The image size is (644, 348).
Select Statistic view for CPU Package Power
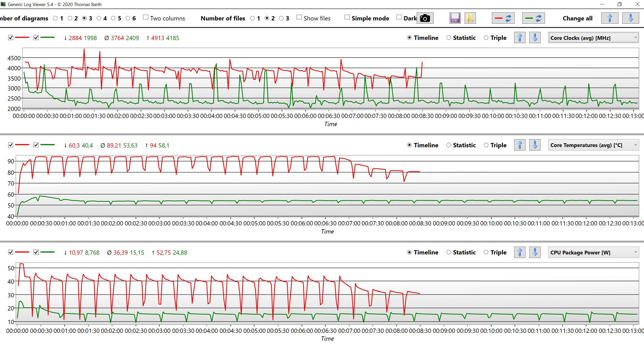pos(448,252)
